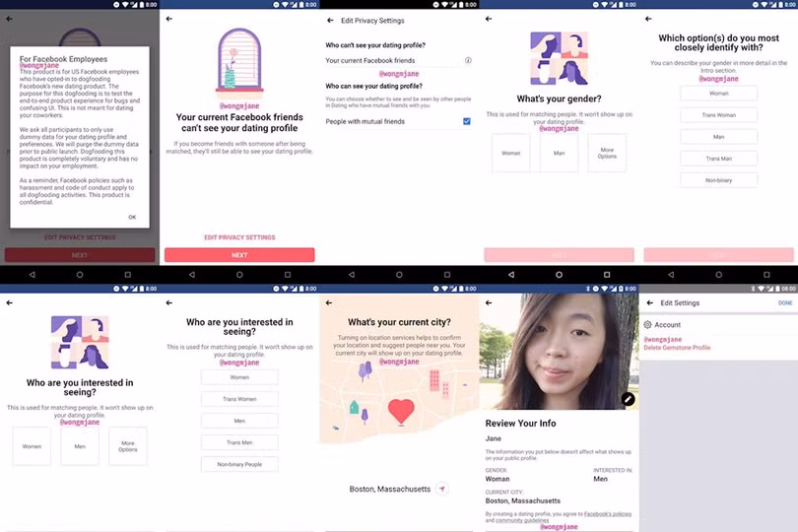
Task: Tap Android recents button under the gender screen
Action: coord(607,275)
